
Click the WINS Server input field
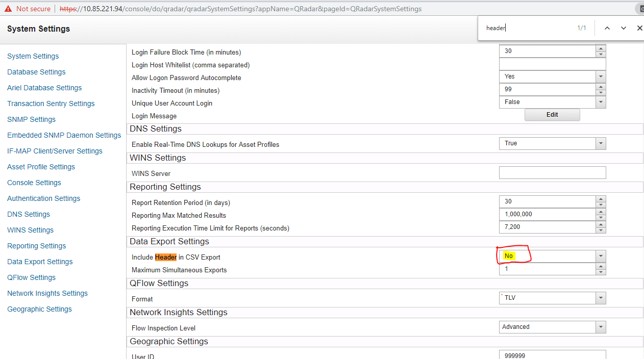coord(552,172)
